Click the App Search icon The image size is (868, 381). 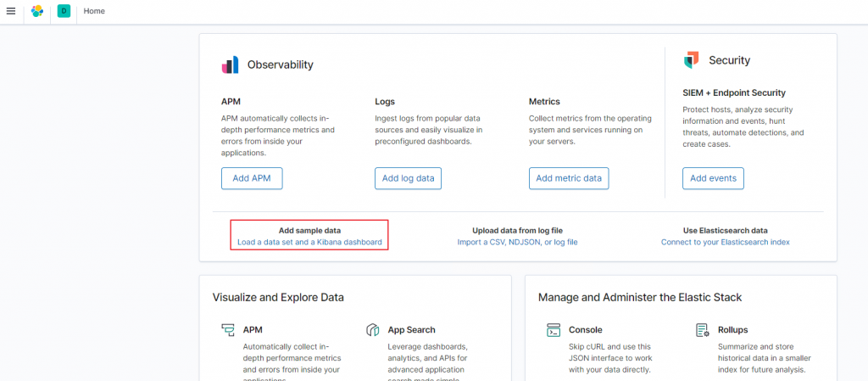coord(372,330)
